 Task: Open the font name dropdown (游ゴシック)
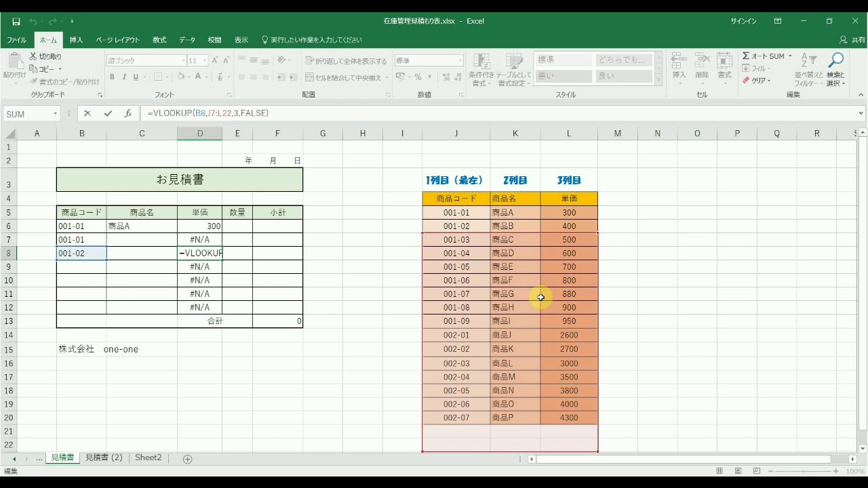tap(182, 60)
